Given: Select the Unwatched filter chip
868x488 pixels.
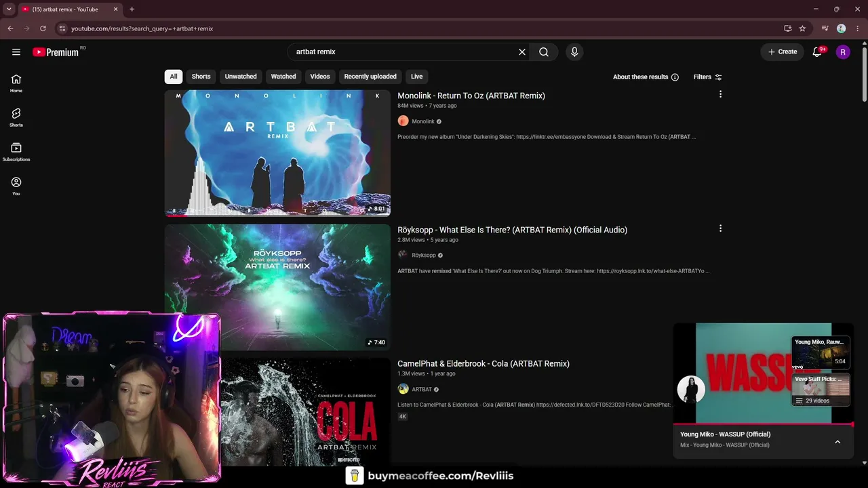Looking at the screenshot, I should [x=241, y=77].
